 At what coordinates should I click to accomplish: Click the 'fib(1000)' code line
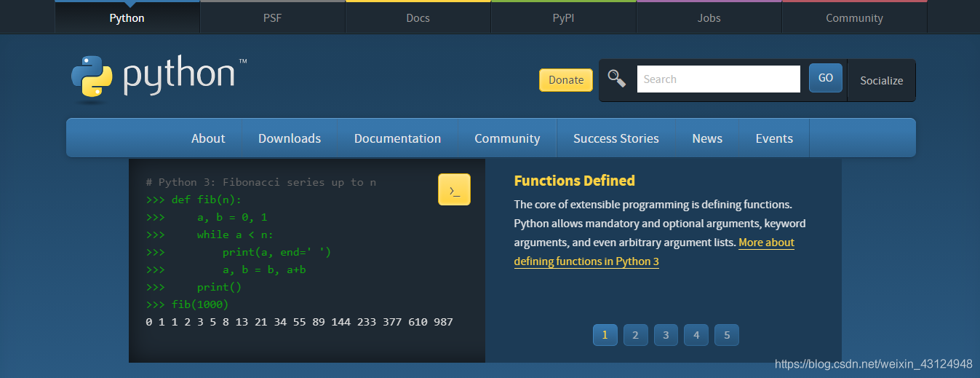click(x=187, y=304)
